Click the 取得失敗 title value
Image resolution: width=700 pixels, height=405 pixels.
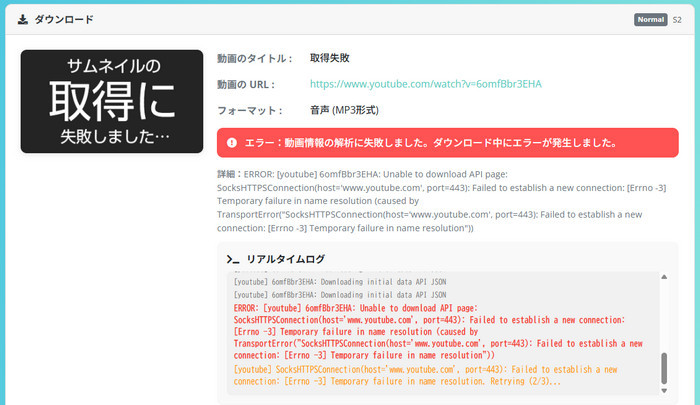click(x=329, y=59)
